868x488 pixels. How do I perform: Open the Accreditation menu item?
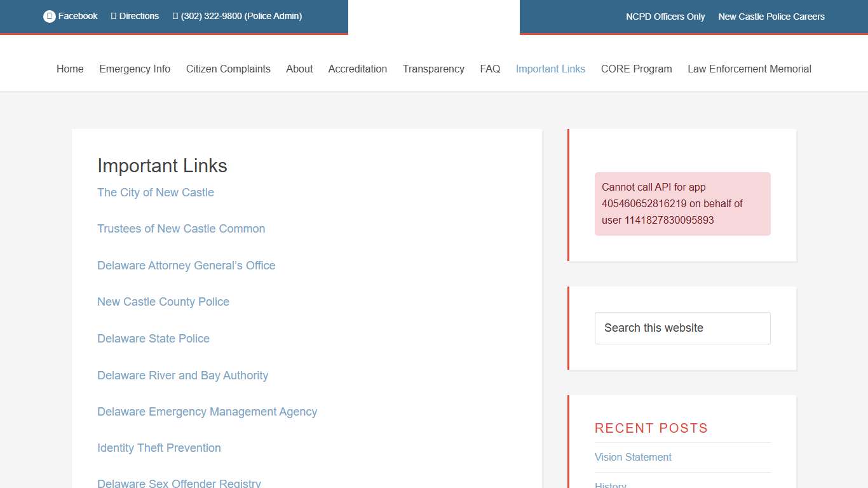(357, 69)
